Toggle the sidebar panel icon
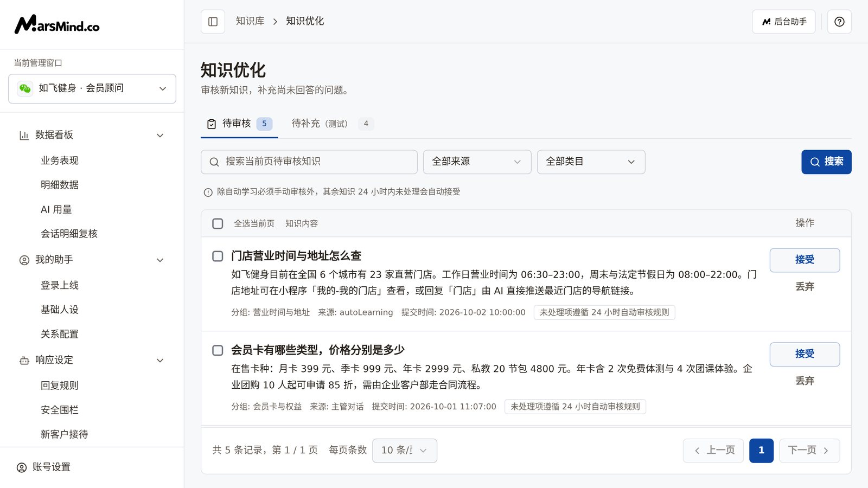The image size is (868, 488). (x=213, y=22)
